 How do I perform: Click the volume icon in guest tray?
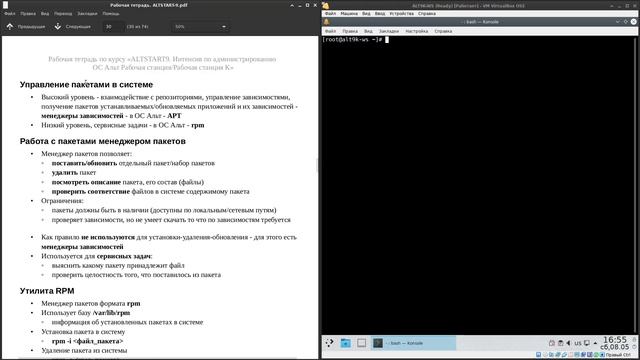569,343
